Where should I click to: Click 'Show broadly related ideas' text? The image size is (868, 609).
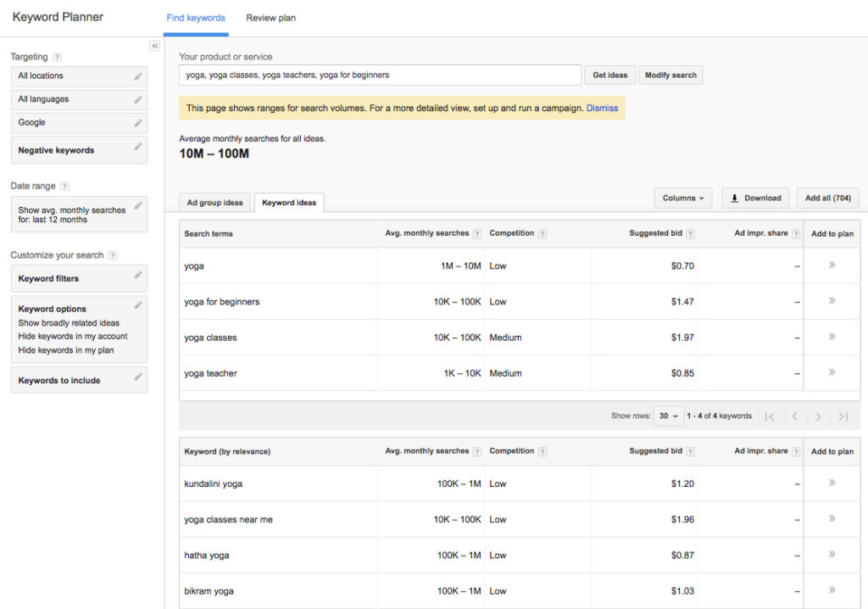(x=69, y=323)
